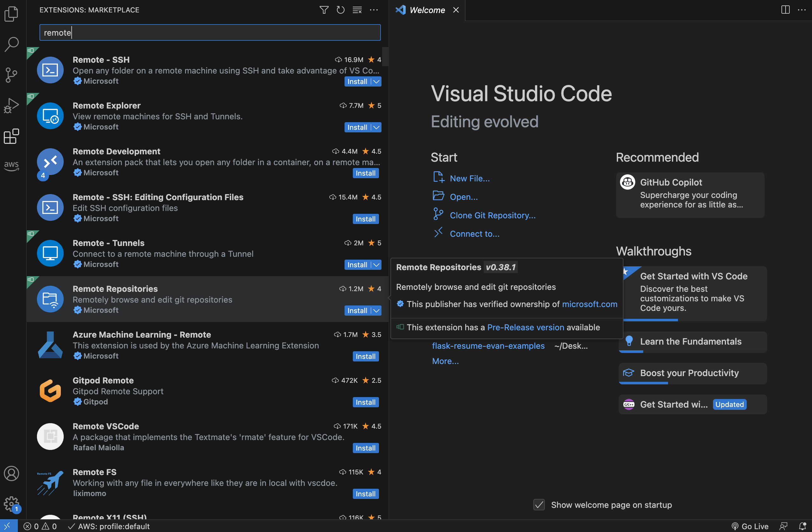Toggle Show welcome page on startup

click(539, 505)
